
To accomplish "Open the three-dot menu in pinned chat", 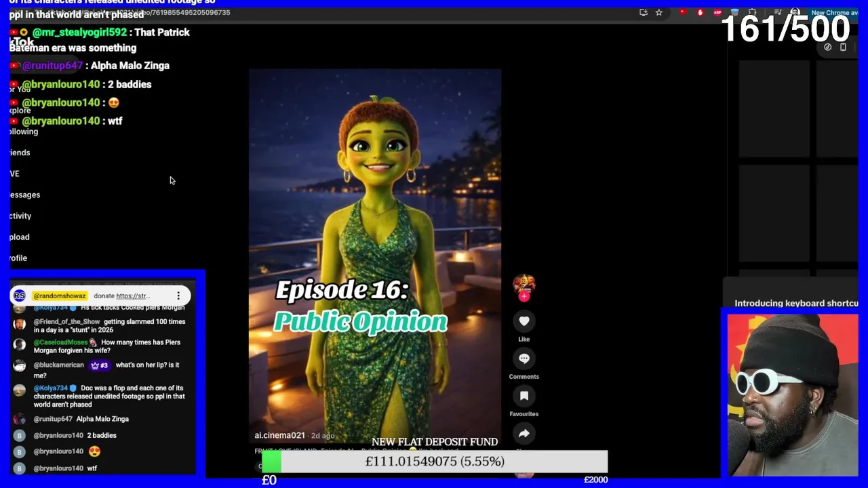I will (178, 296).
